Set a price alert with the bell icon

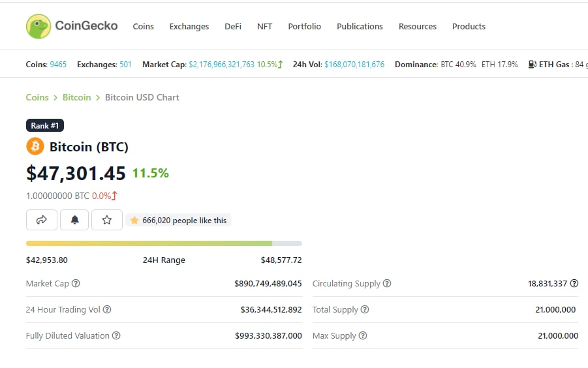tap(74, 220)
